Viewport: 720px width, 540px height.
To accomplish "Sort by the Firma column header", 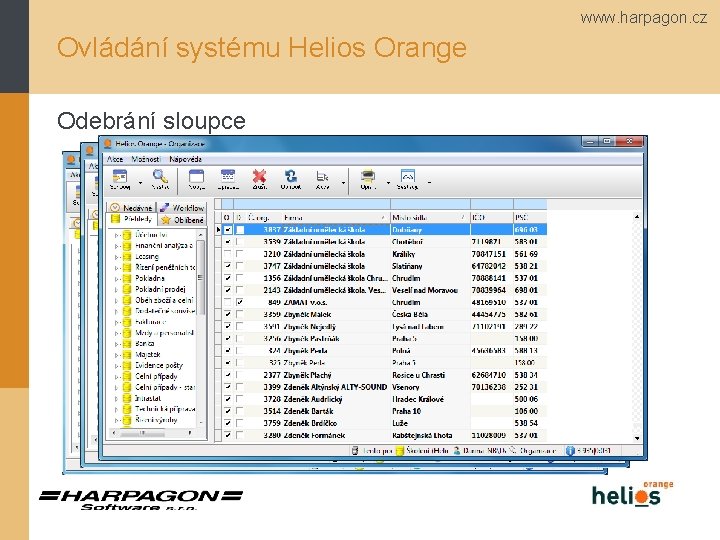I will coord(335,217).
